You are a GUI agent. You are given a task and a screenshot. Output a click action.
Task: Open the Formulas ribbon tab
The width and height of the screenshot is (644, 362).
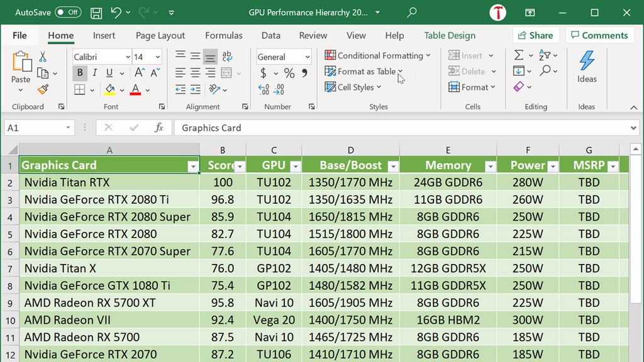click(224, 35)
